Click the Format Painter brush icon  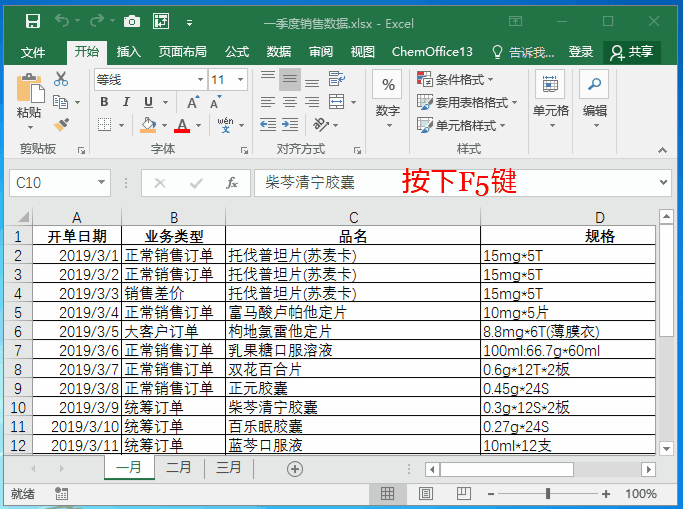pos(61,125)
